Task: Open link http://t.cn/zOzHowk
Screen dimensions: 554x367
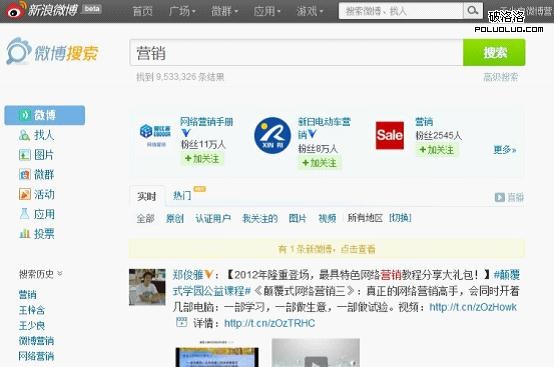Action: (473, 307)
